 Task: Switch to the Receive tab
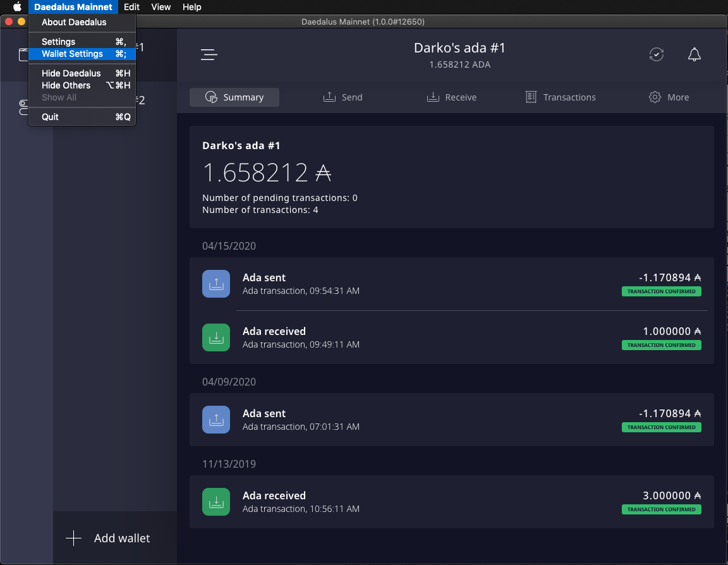[x=452, y=97]
